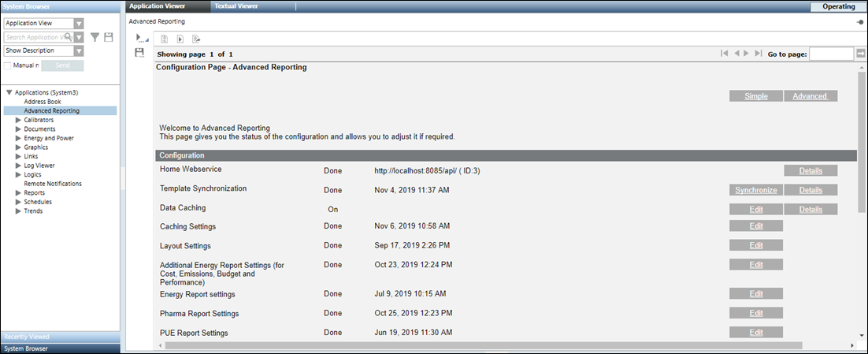Expand the Energy and Power tree node

click(18, 138)
